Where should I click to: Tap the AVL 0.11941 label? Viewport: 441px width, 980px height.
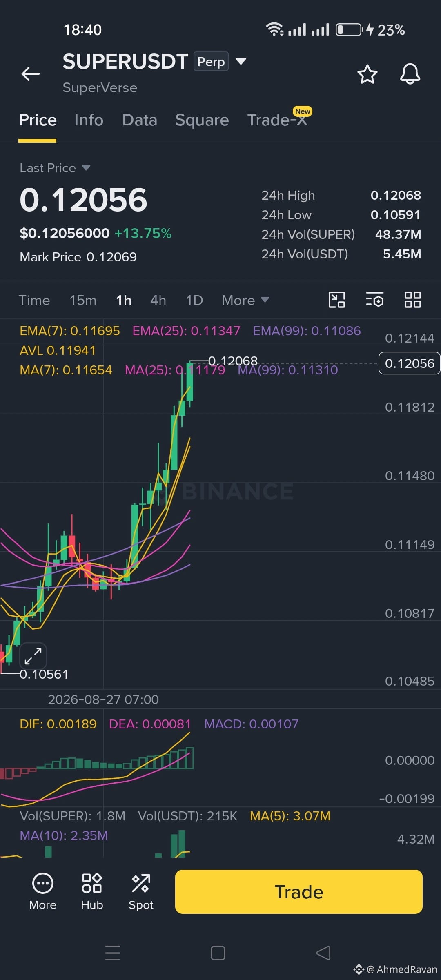pyautogui.click(x=58, y=350)
